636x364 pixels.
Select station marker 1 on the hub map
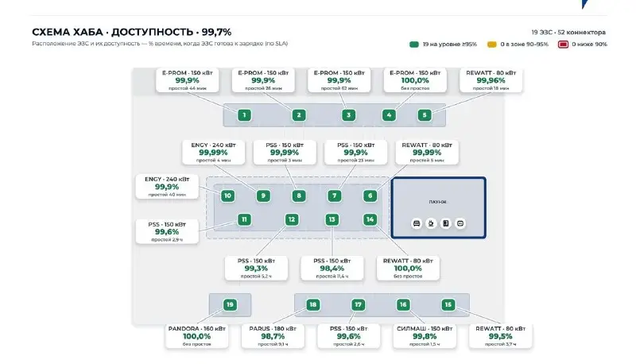[244, 115]
